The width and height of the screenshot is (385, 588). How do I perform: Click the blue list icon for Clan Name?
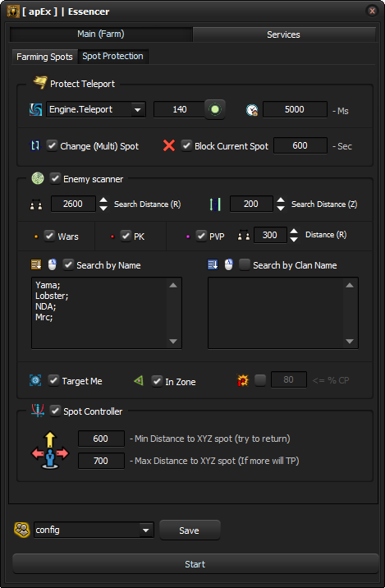tap(213, 264)
